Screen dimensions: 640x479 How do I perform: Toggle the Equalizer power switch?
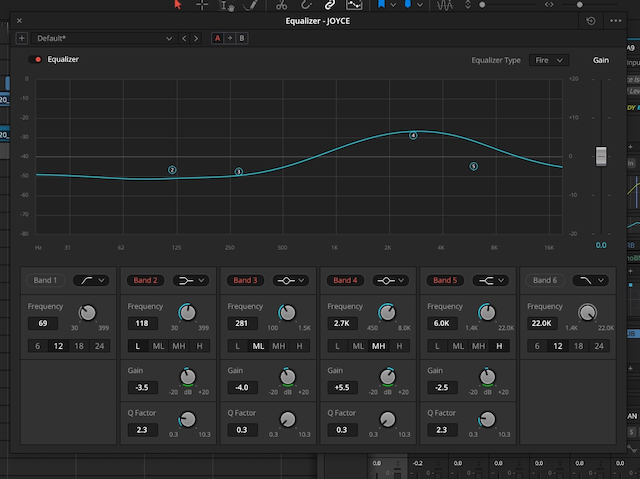(x=35, y=60)
